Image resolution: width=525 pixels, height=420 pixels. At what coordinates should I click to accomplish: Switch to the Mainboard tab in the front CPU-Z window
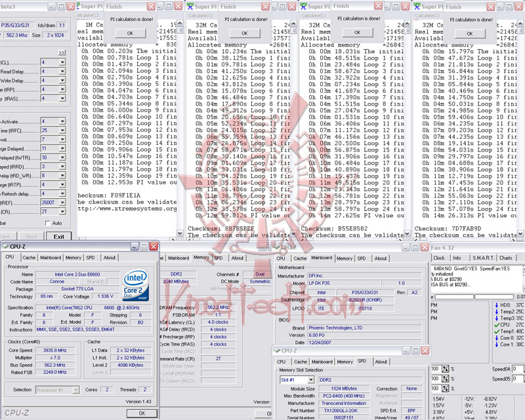click(51, 257)
